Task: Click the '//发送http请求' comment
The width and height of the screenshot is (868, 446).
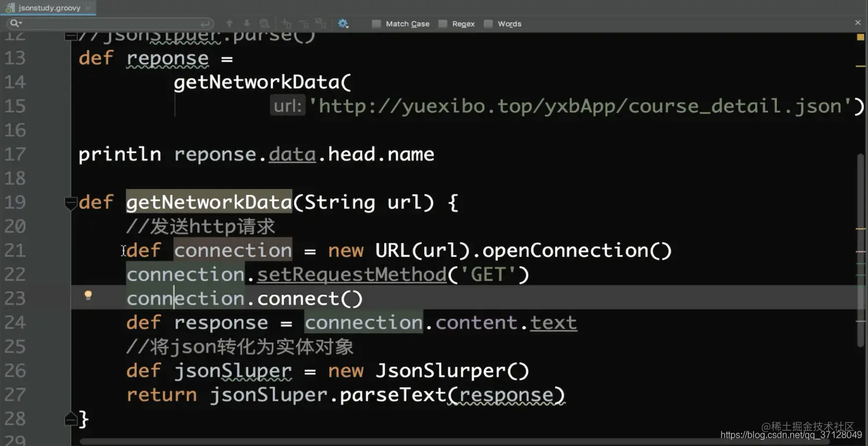Action: [x=201, y=226]
